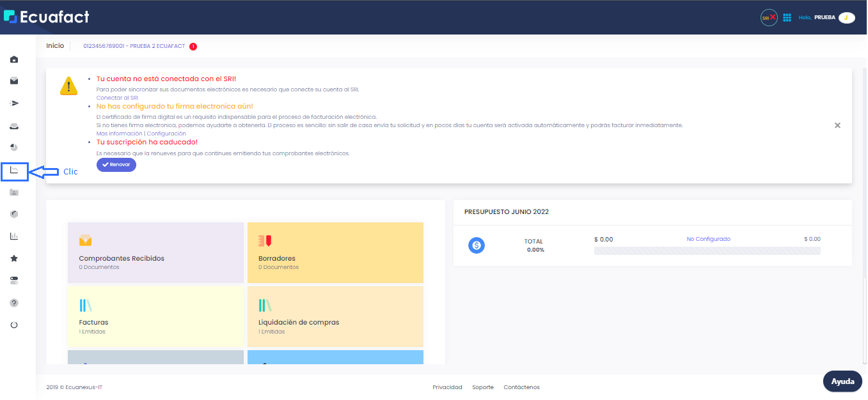Click the send/emitted documents icon
868x400 pixels.
(x=13, y=103)
